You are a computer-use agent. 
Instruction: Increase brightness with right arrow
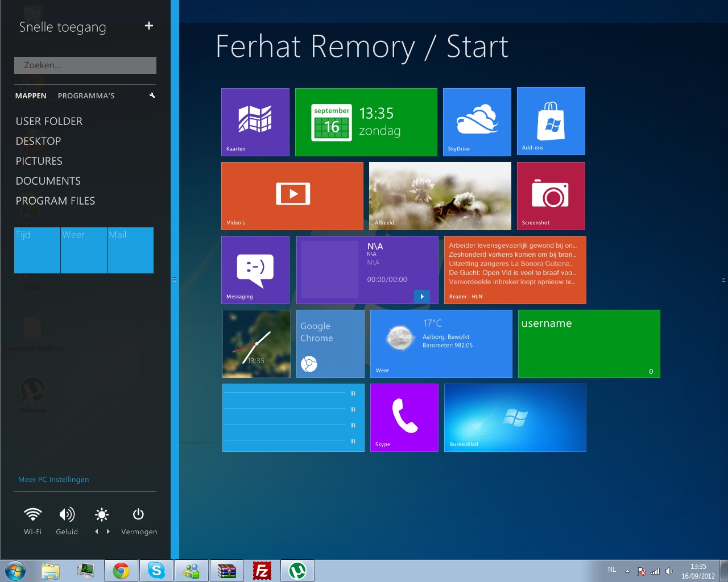click(x=108, y=531)
